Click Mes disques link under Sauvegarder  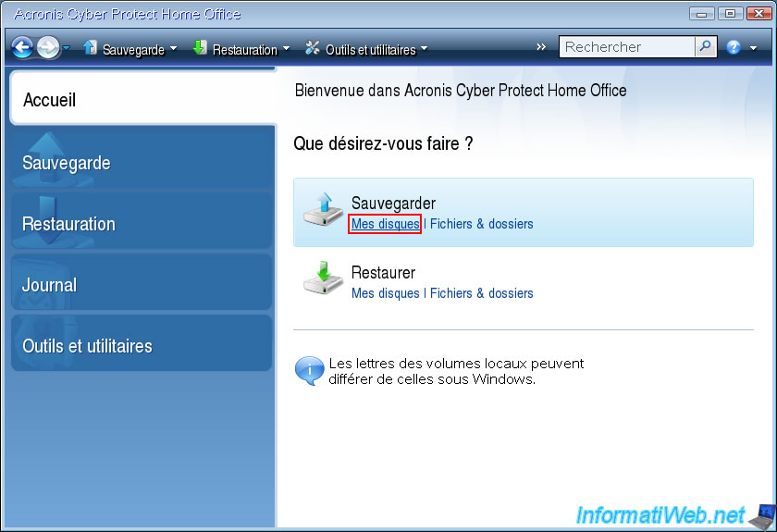tap(385, 224)
